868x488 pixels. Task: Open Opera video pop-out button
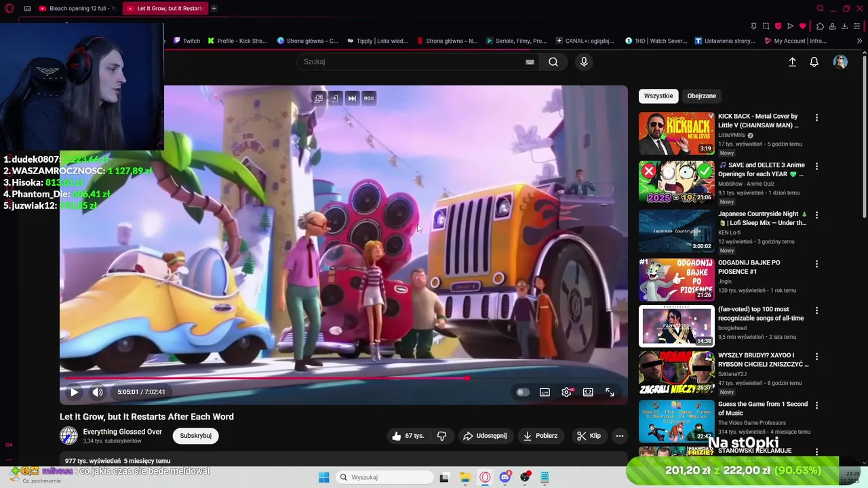point(318,98)
